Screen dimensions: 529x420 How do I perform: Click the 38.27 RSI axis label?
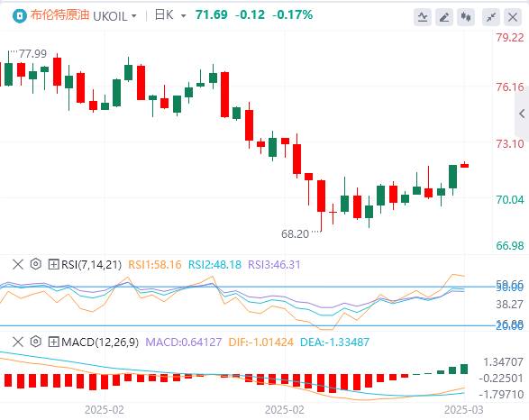510,305
